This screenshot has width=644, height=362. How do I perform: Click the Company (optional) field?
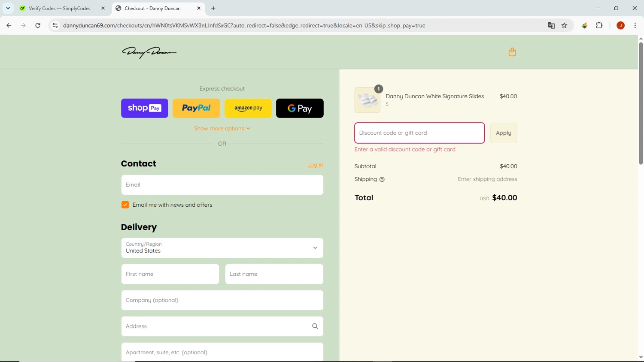[x=222, y=300]
